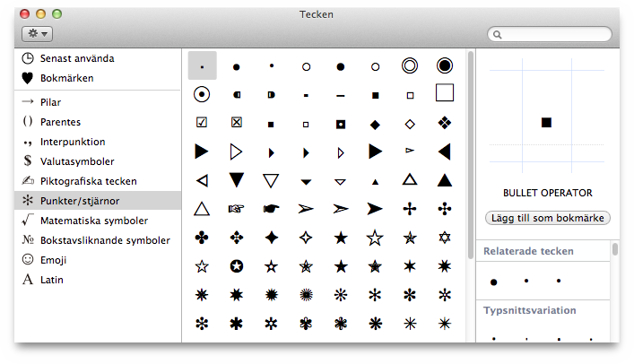Pick the checked ballot box character
The image size is (634, 364).
coord(202,123)
